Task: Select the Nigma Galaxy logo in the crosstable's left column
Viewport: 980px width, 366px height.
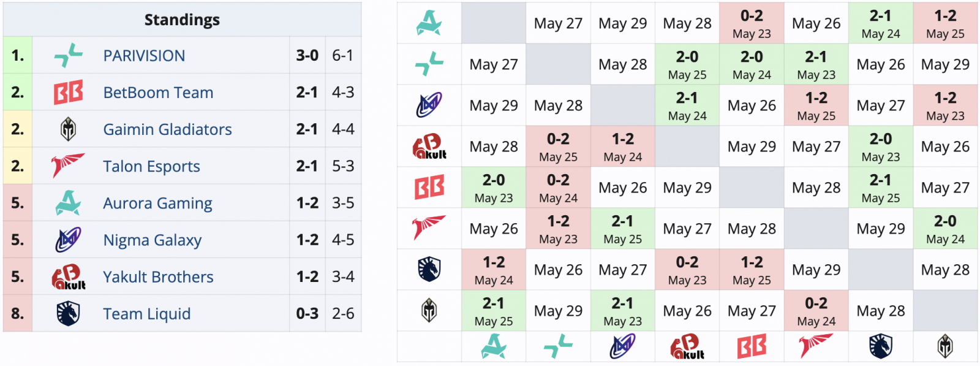Action: coord(429,105)
